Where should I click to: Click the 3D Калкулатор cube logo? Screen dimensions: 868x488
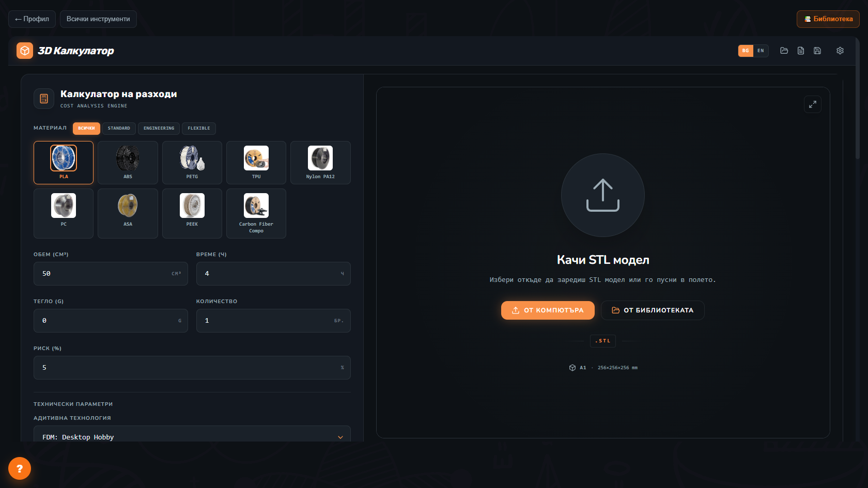pyautogui.click(x=25, y=51)
